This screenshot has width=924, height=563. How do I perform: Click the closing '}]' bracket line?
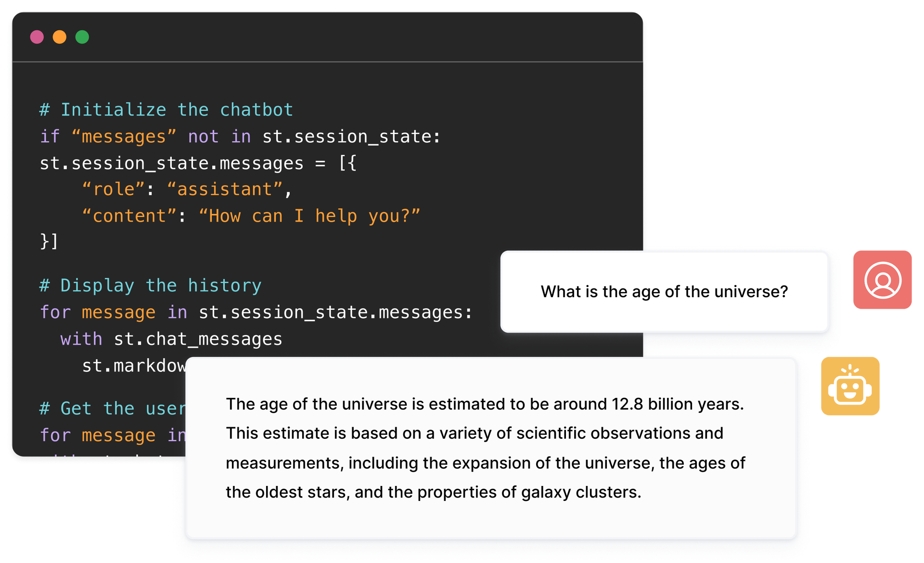pyautogui.click(x=49, y=241)
